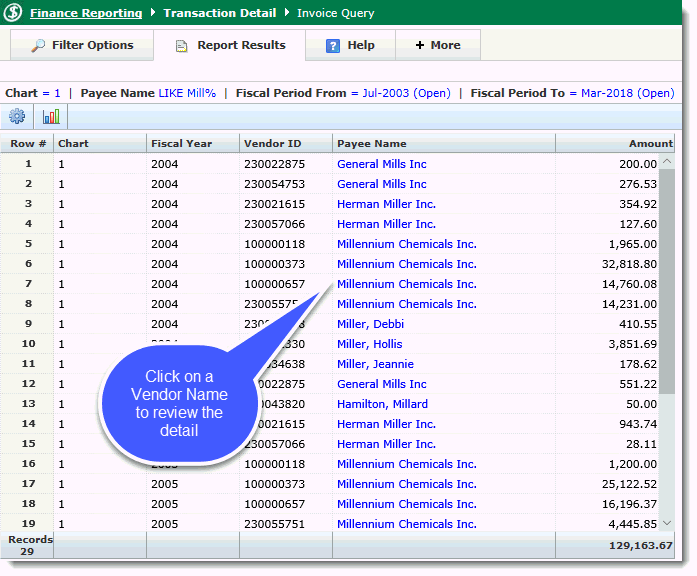Open the Fiscal Period To Mar-2018 filter value
The image size is (697, 576).
[621, 93]
